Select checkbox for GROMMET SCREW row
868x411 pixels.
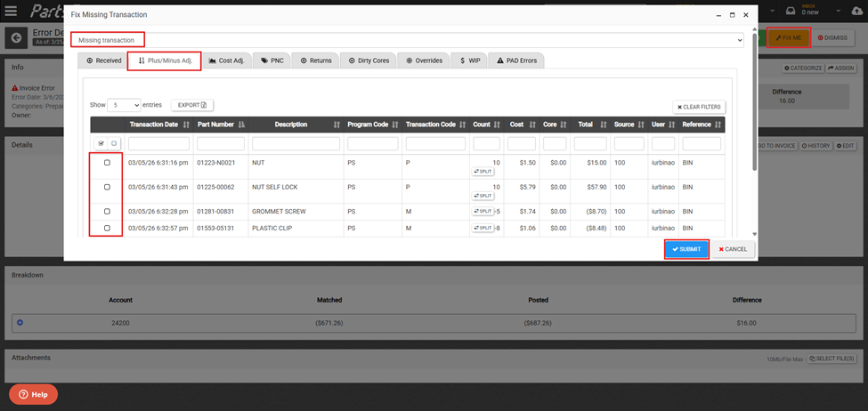[107, 212]
